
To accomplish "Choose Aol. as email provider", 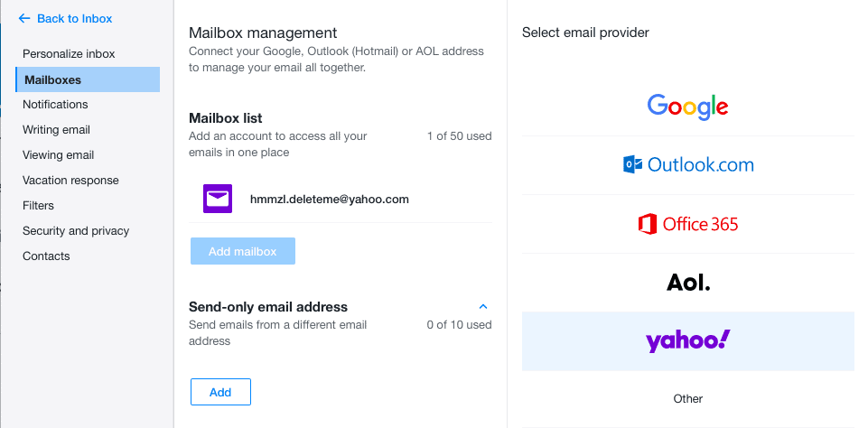I will tap(688, 283).
